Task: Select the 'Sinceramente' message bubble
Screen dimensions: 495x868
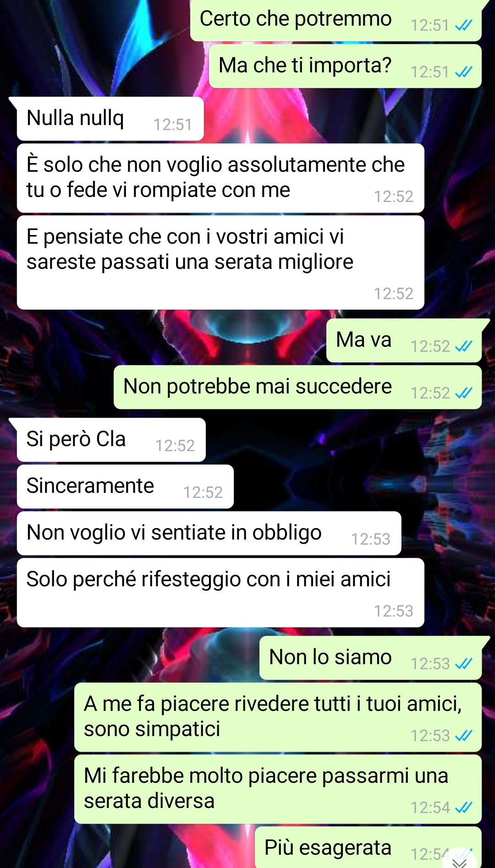Action: 125,486
